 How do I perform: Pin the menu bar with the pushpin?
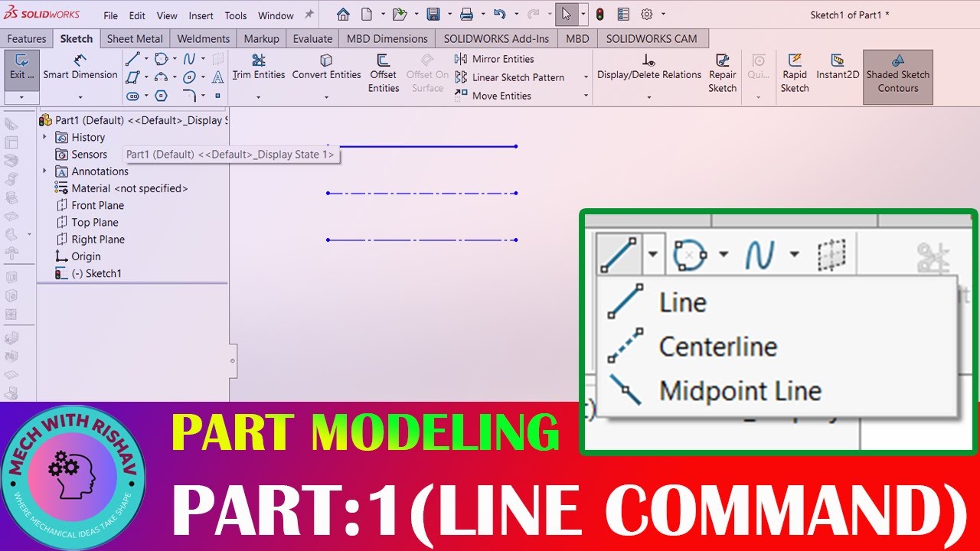point(309,15)
